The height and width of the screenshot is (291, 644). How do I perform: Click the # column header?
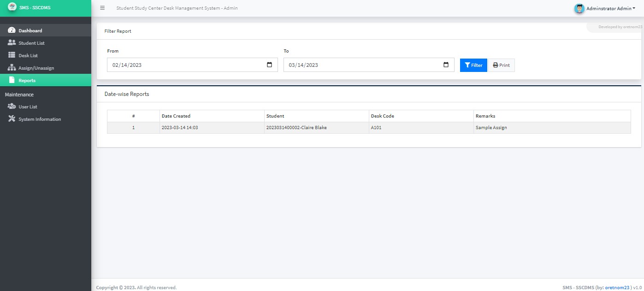coord(133,116)
